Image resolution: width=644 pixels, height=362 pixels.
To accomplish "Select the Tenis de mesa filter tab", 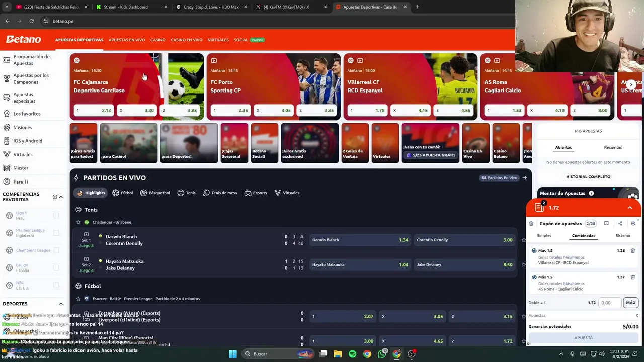I will 220,193.
